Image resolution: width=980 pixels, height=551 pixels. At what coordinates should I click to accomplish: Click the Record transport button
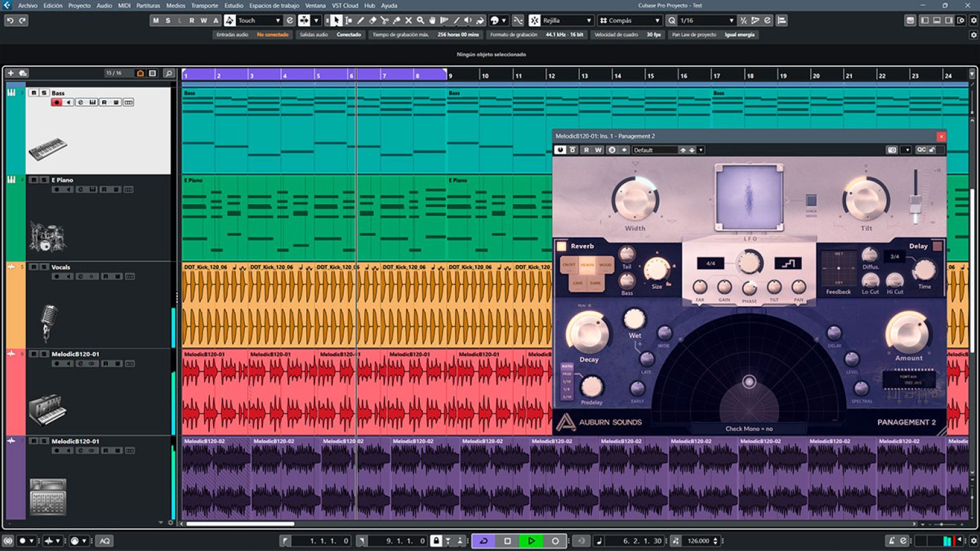coord(555,541)
